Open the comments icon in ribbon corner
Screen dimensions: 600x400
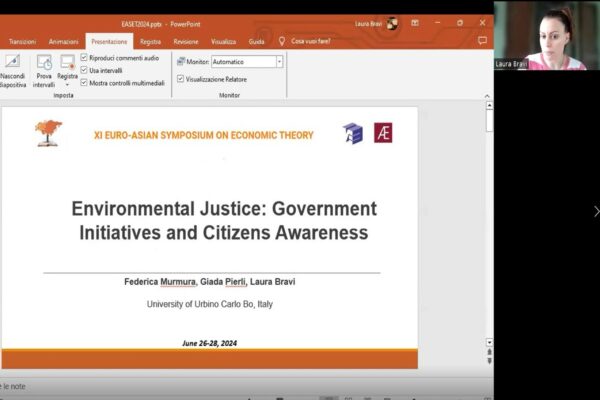click(x=482, y=41)
